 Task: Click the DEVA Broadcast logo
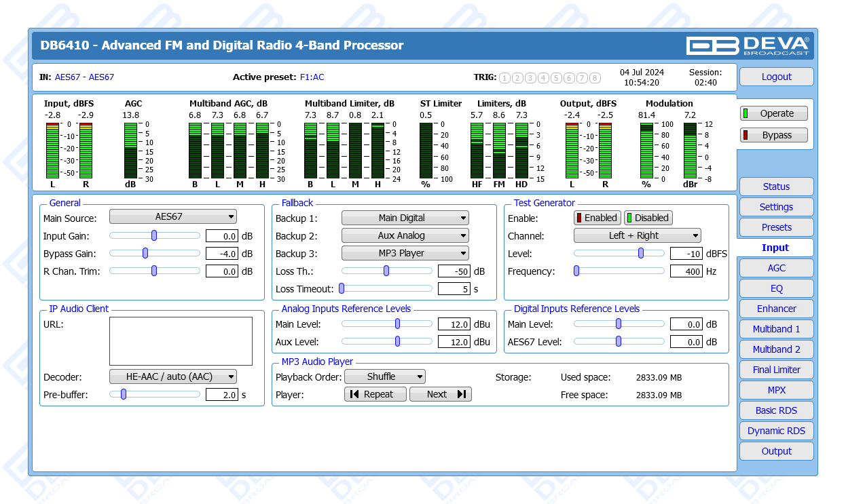pyautogui.click(x=748, y=45)
